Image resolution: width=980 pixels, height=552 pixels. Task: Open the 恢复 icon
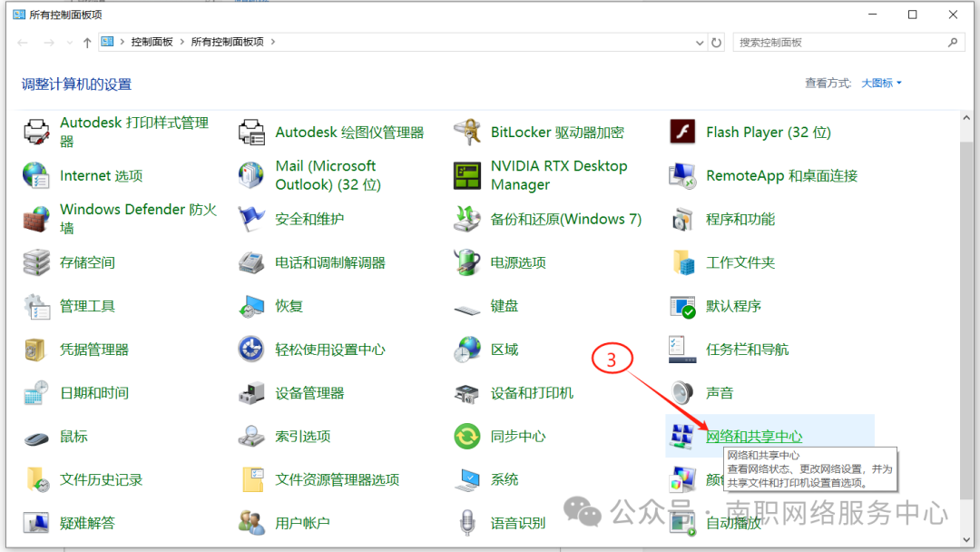[252, 306]
